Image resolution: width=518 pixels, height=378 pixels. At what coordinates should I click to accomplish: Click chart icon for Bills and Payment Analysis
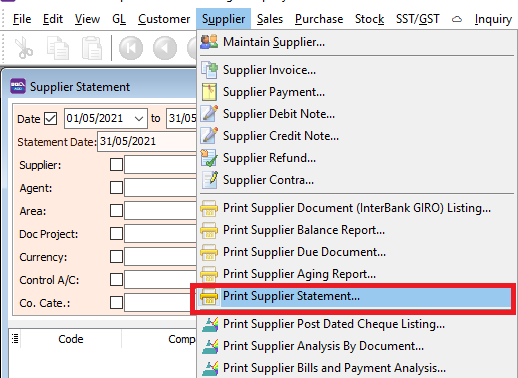pos(210,368)
